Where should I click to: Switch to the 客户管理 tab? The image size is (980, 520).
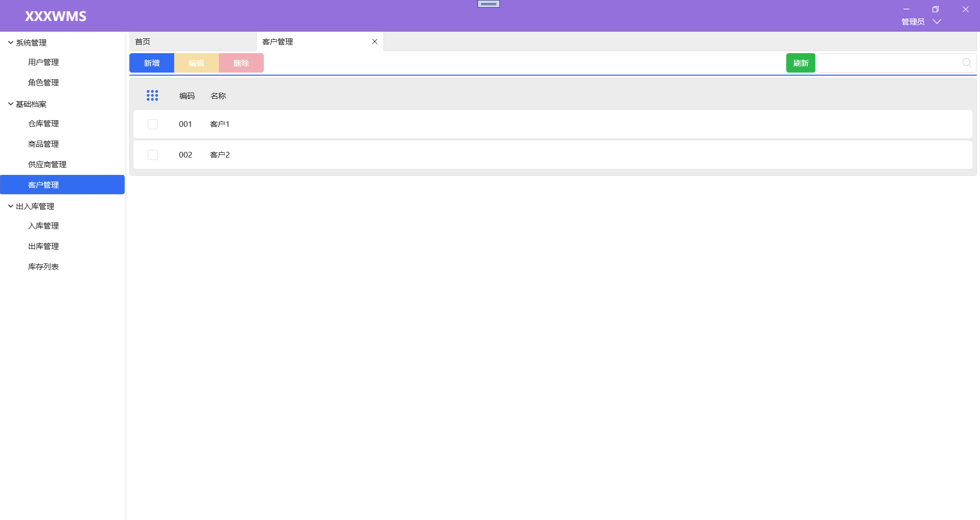(x=320, y=41)
